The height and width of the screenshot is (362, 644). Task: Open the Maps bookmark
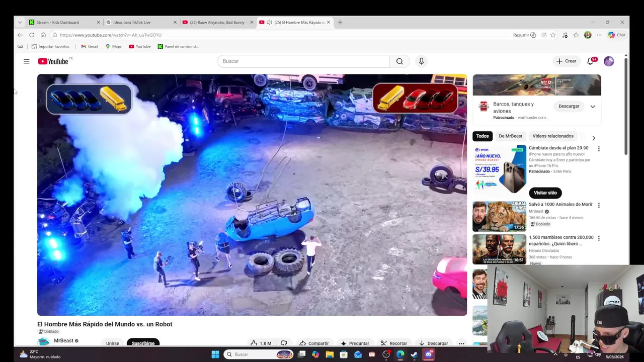coord(113,46)
